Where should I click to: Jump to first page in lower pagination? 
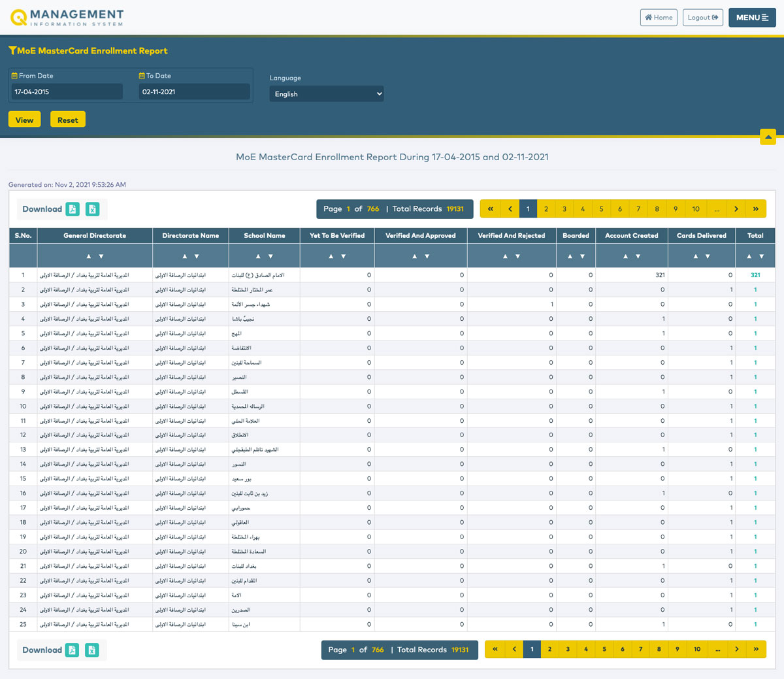click(495, 650)
